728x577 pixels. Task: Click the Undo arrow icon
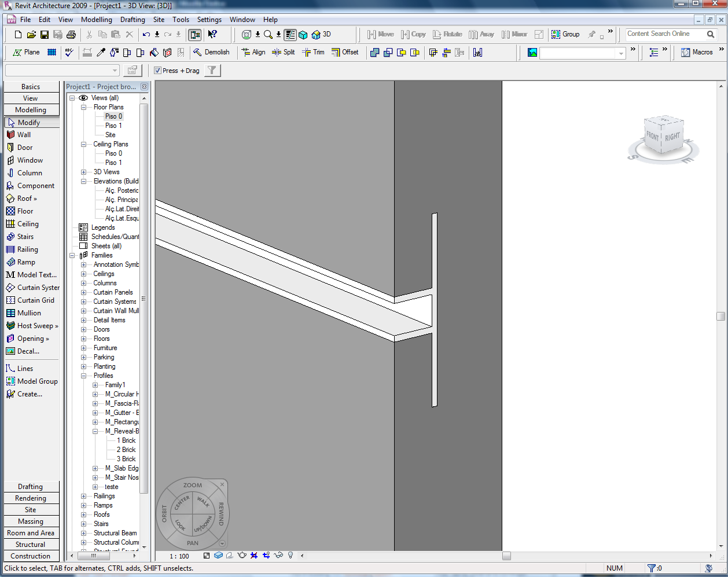pos(146,35)
